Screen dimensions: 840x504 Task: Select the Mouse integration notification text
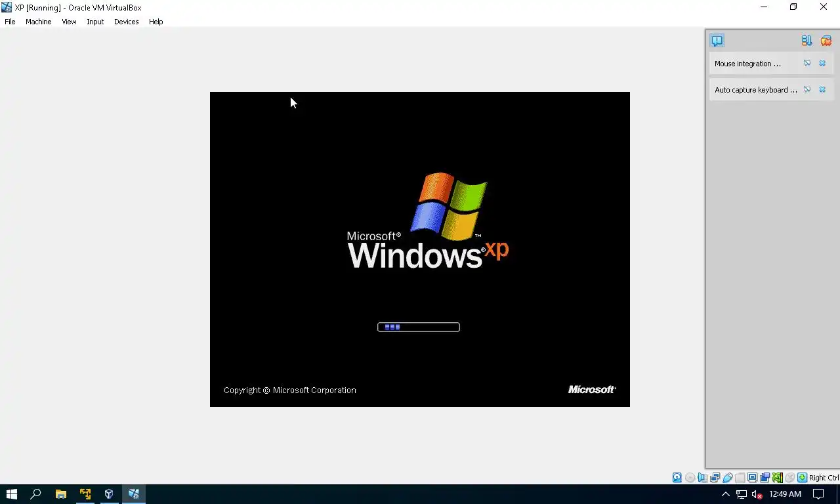pyautogui.click(x=747, y=64)
